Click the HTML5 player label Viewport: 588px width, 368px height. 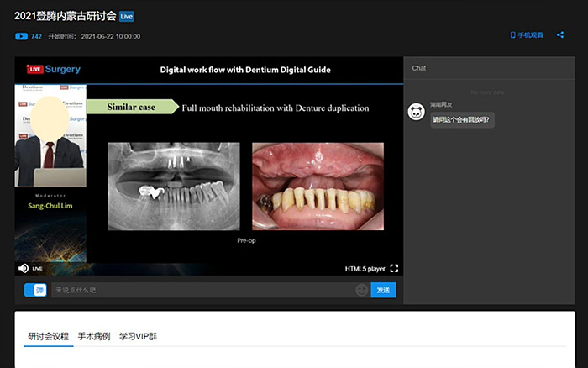tap(365, 269)
